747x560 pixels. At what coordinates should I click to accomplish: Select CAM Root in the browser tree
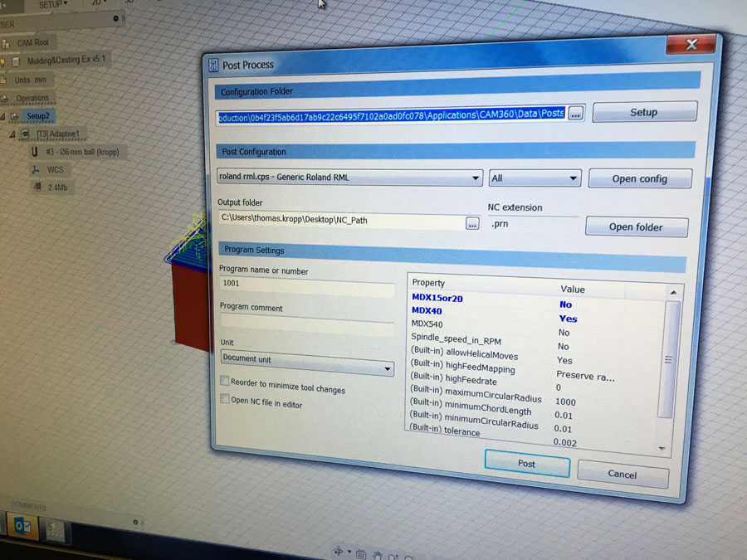click(x=33, y=43)
